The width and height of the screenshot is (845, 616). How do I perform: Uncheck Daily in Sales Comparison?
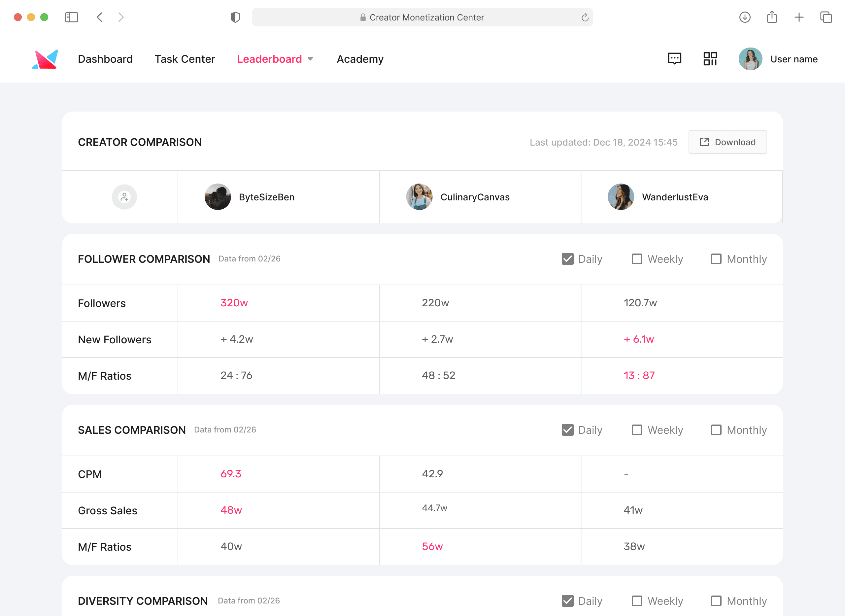[x=568, y=430]
